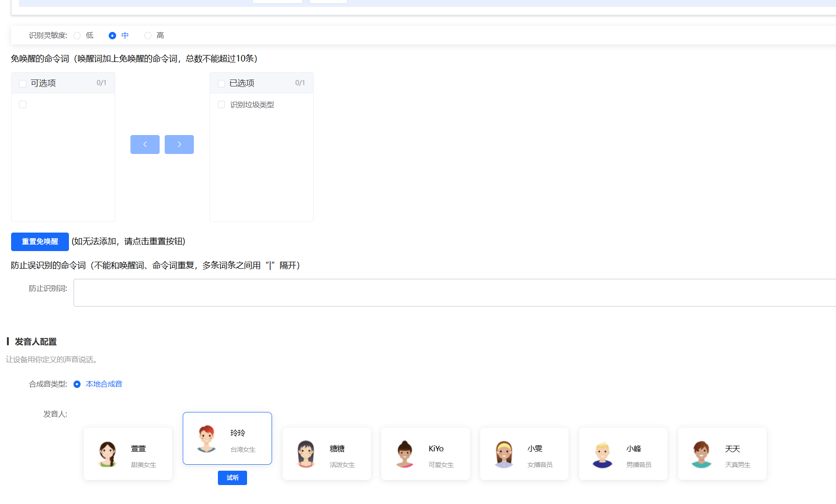Image resolution: width=836 pixels, height=504 pixels.
Task: Click the 糖糖 avatar icon
Action: click(x=306, y=454)
